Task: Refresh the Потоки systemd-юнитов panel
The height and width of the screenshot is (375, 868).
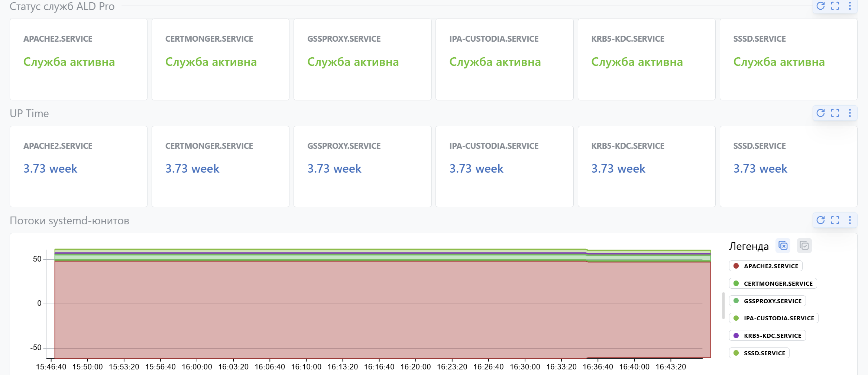Action: pyautogui.click(x=820, y=220)
